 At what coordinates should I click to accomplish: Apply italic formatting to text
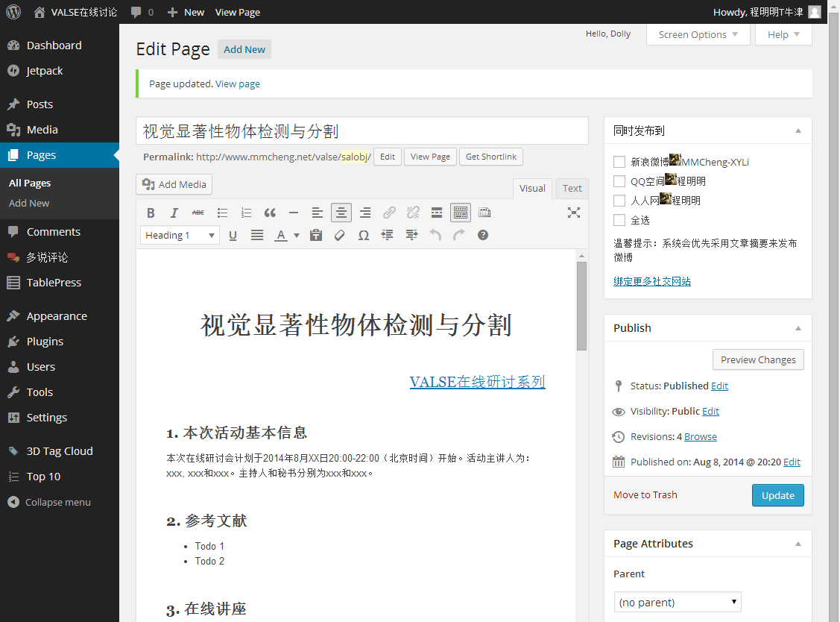click(x=174, y=213)
